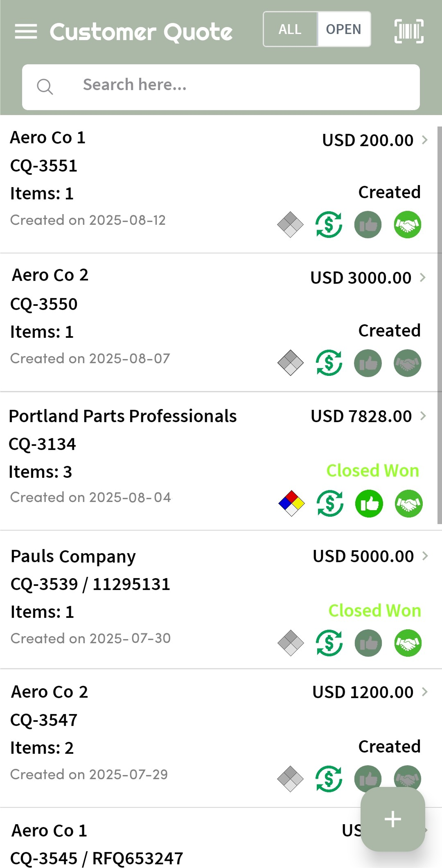Tap the barcode scanner icon

[x=408, y=31]
